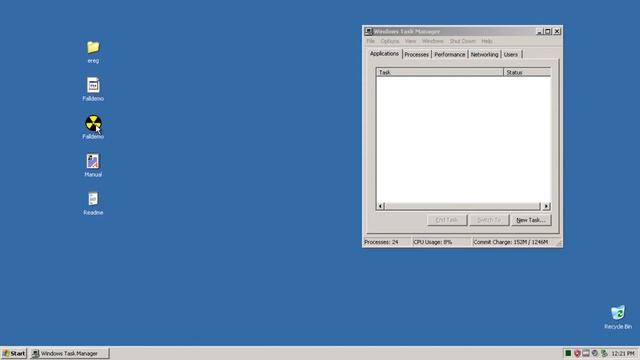Minimize the Task Manager window

(539, 31)
